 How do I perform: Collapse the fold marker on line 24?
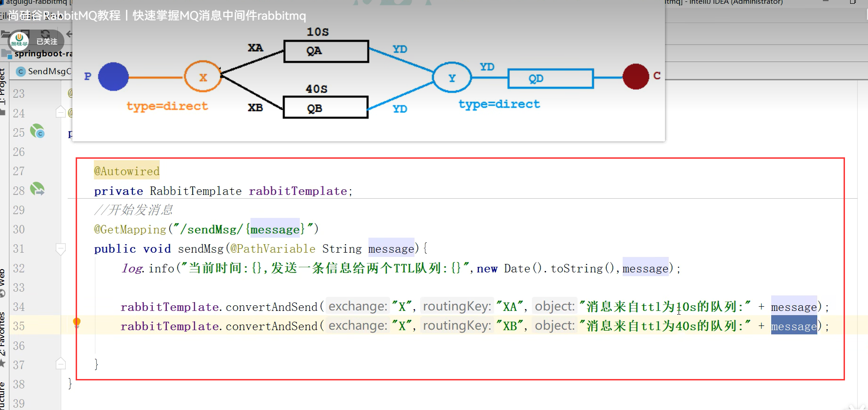[60, 112]
